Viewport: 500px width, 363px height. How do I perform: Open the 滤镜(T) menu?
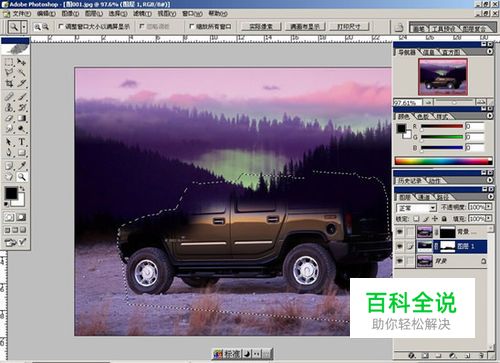(x=142, y=14)
